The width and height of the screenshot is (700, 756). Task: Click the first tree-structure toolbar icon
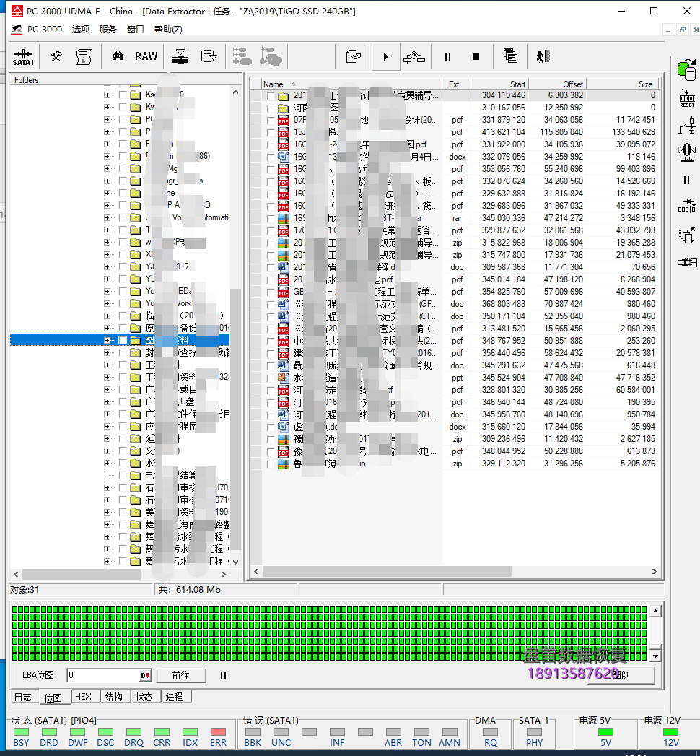242,56
